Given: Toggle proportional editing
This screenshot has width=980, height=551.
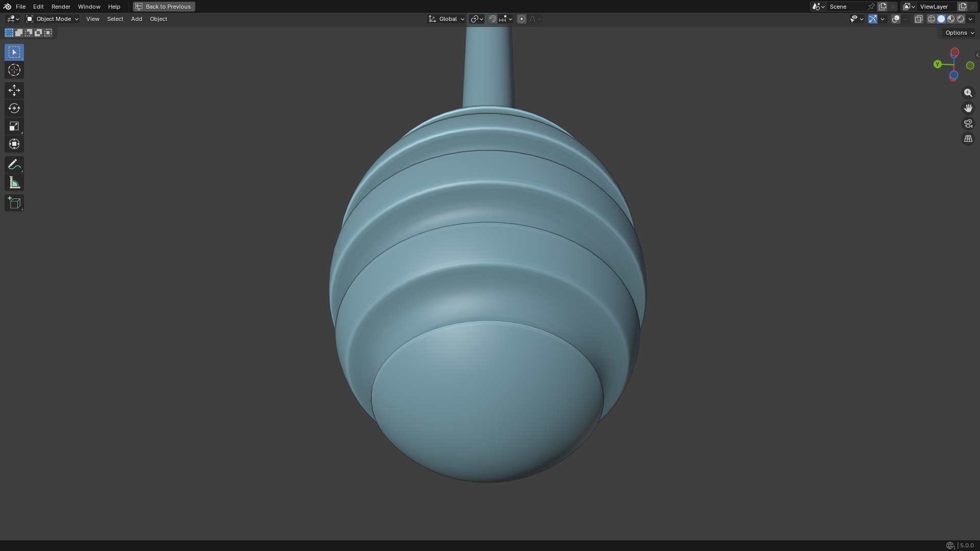Looking at the screenshot, I should tap(522, 19).
